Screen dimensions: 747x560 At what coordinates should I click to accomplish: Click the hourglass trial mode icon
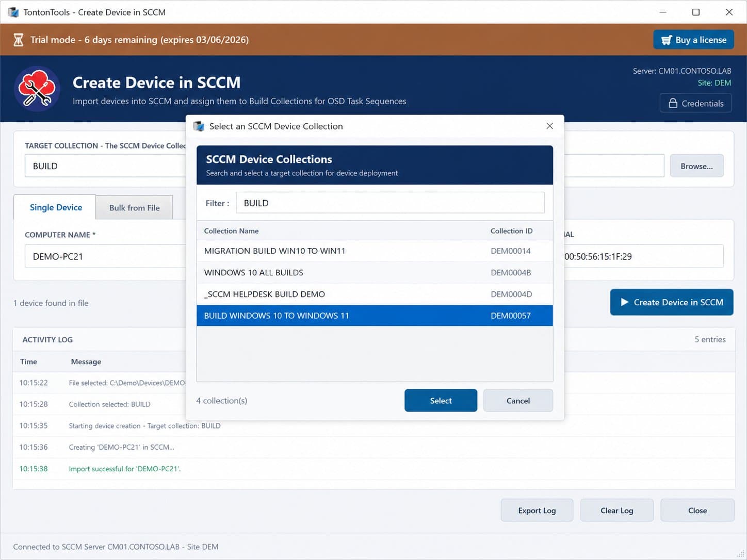[19, 40]
